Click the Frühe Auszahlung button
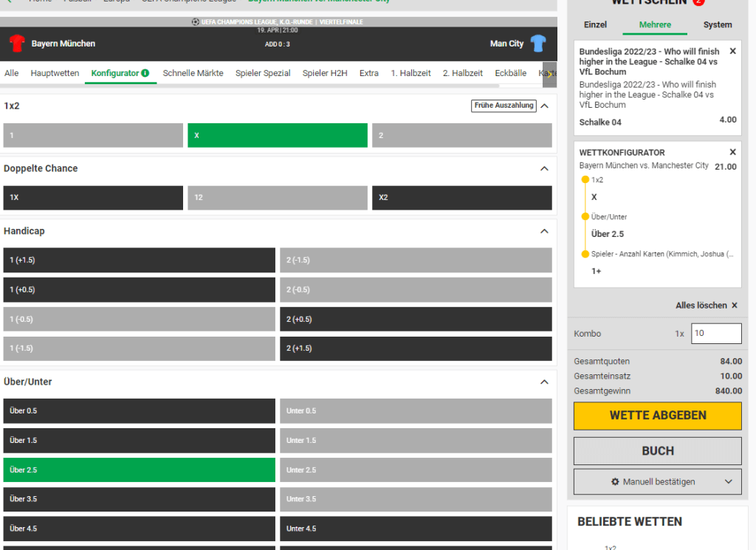The width and height of the screenshot is (756, 550). click(x=504, y=106)
